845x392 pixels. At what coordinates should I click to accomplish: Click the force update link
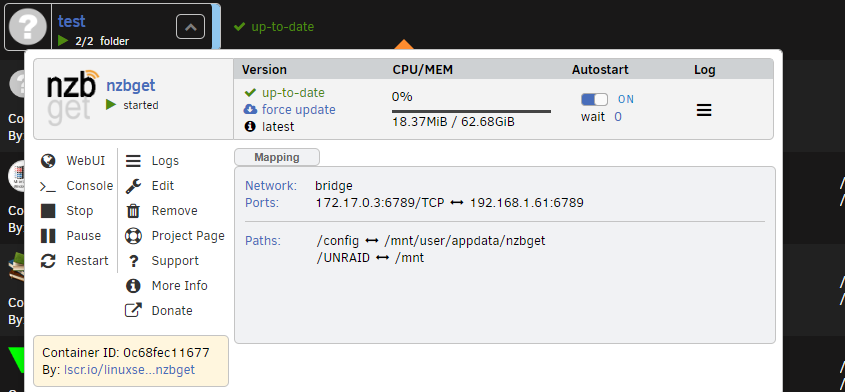click(x=299, y=109)
